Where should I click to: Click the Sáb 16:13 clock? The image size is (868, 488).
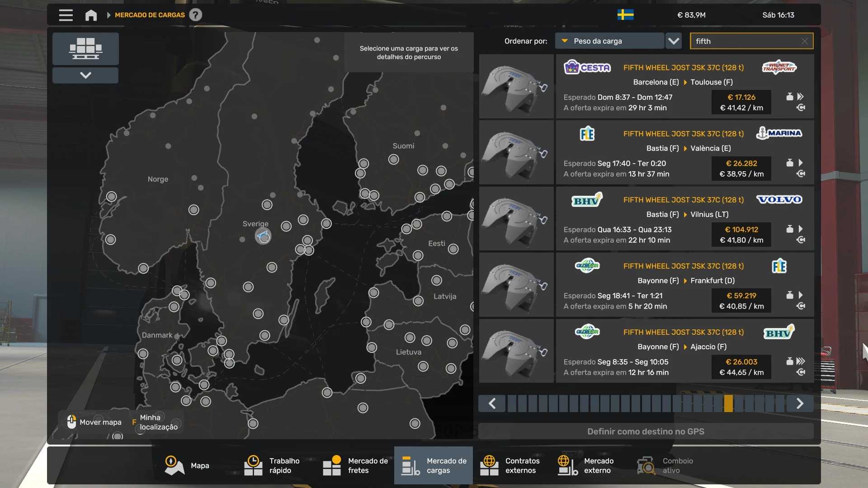778,15
